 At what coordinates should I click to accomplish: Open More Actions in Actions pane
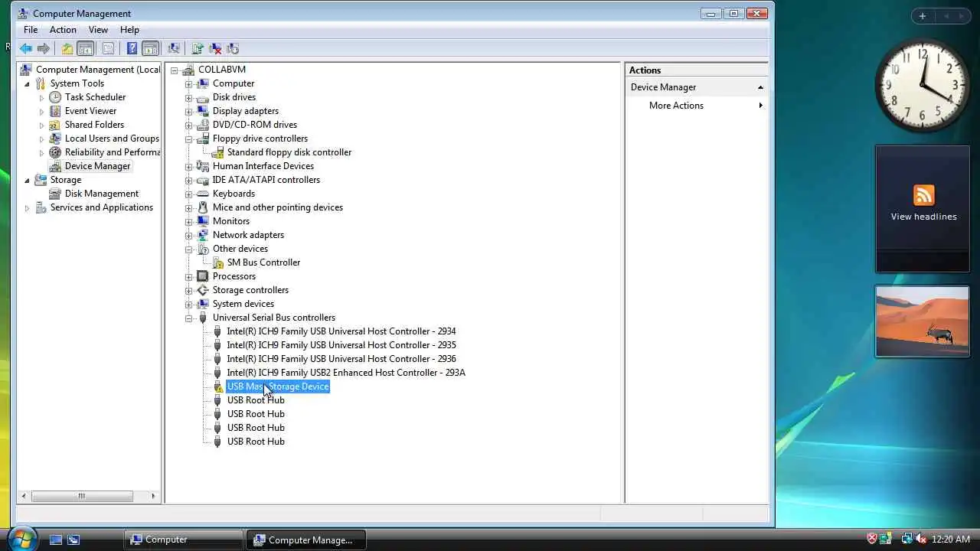676,106
